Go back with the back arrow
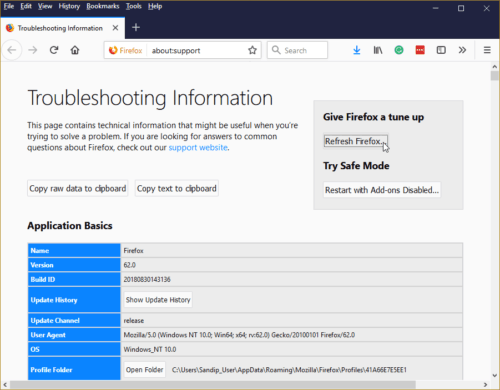The width and height of the screenshot is (500, 390). click(x=12, y=50)
